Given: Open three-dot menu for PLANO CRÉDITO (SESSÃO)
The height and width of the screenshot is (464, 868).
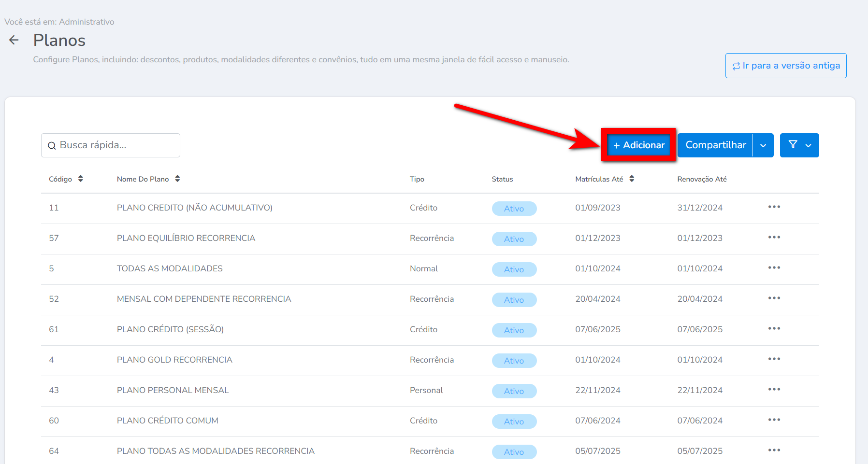Looking at the screenshot, I should pyautogui.click(x=774, y=329).
